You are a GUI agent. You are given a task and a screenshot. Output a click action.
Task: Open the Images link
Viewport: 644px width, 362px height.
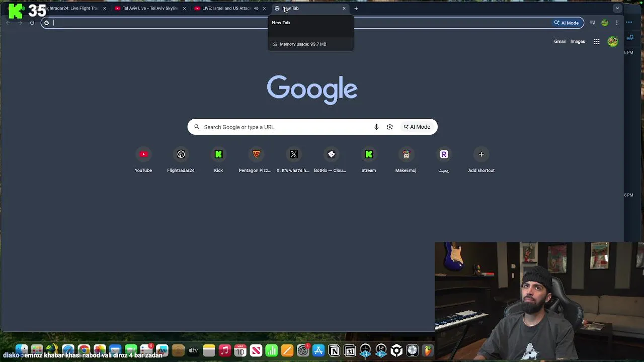click(x=578, y=42)
